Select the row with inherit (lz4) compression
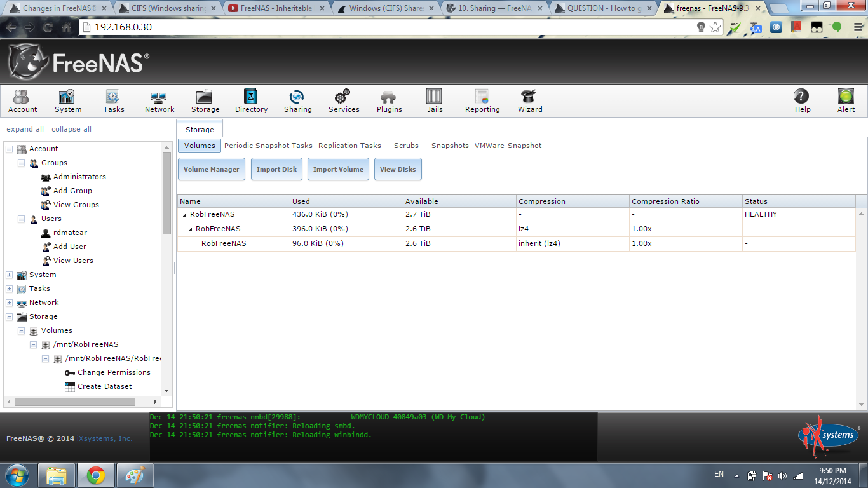The height and width of the screenshot is (488, 868). pos(517,243)
